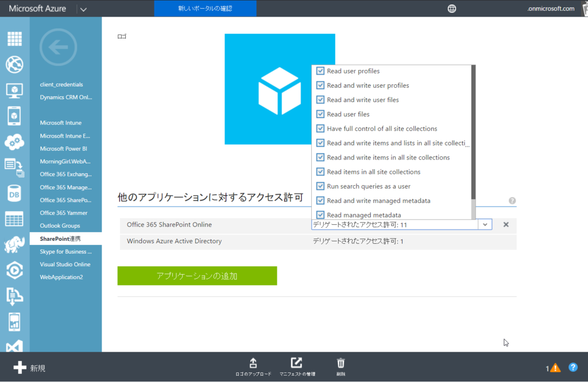Select Microsoft Power BI in the list
The image size is (588, 382).
(63, 149)
